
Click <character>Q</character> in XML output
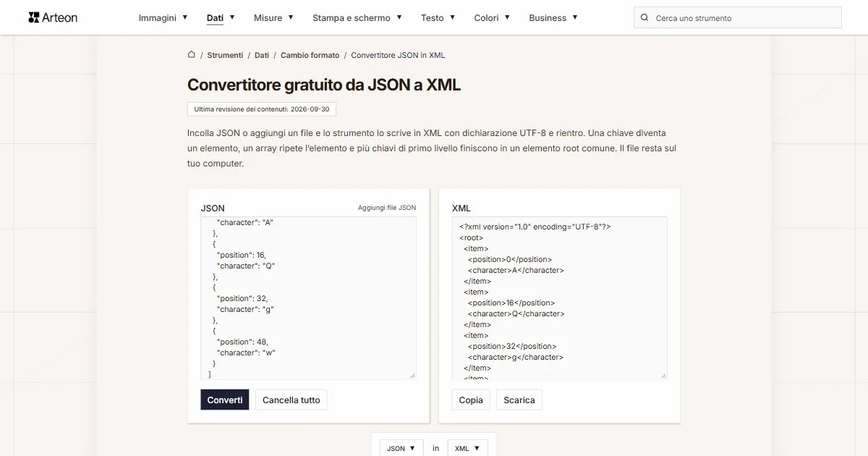pyautogui.click(x=516, y=313)
